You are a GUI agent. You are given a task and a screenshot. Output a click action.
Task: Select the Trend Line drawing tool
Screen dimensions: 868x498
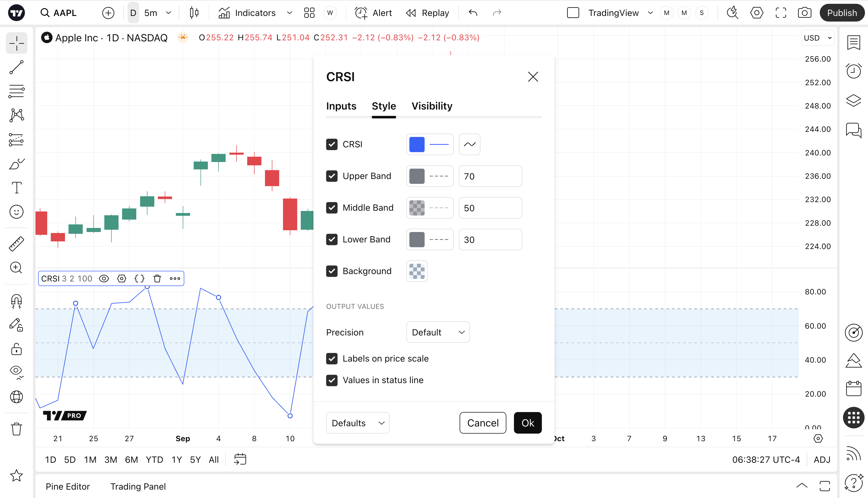pos(16,67)
